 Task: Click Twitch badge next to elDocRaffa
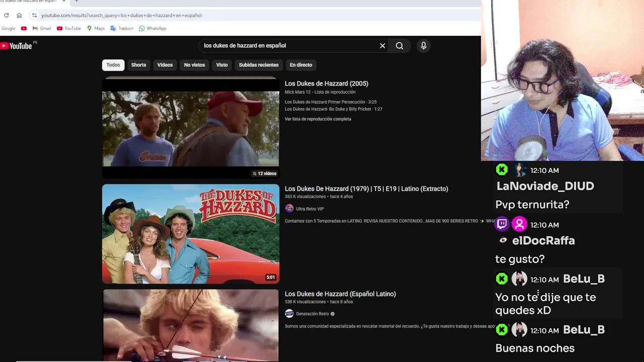502,224
